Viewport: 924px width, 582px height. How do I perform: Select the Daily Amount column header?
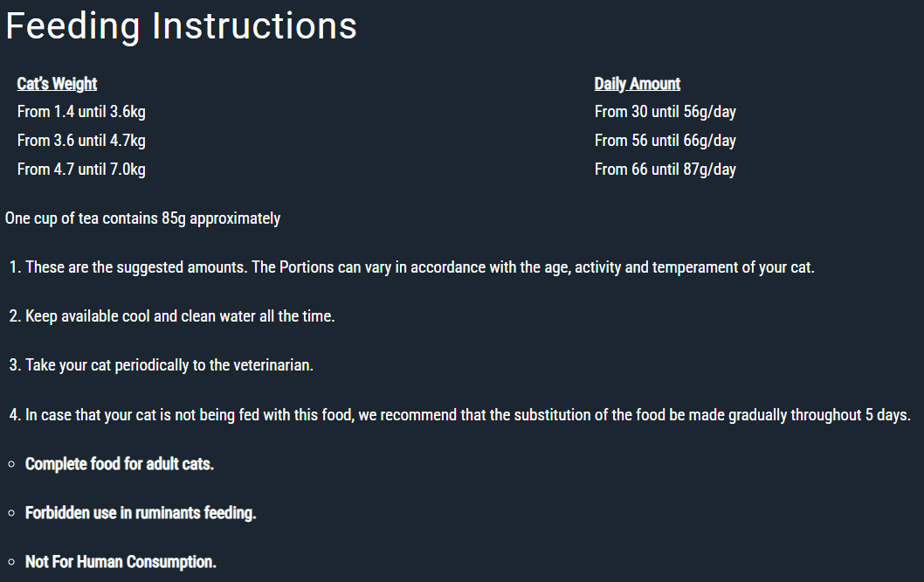637,84
